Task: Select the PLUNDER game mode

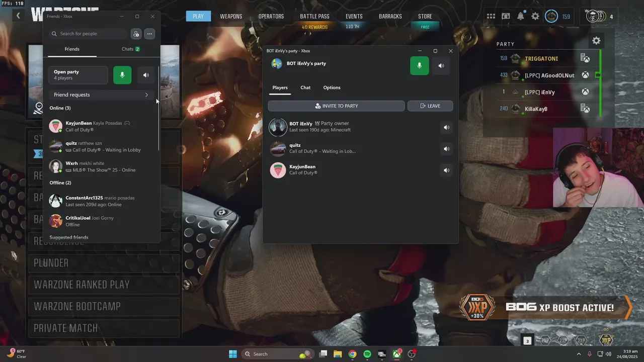Action: click(x=104, y=263)
